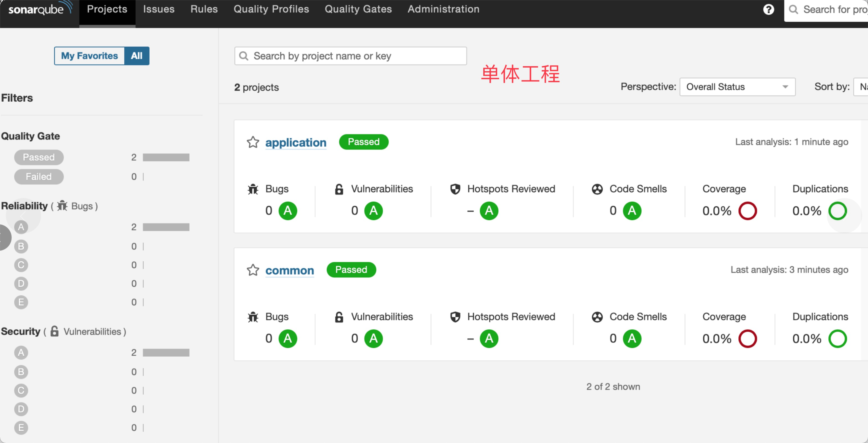
Task: Click the green Duplications ring for common
Action: [837, 339]
